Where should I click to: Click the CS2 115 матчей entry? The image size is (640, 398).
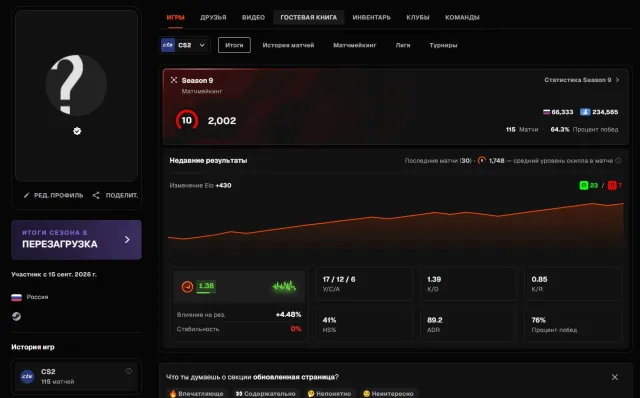[76, 376]
